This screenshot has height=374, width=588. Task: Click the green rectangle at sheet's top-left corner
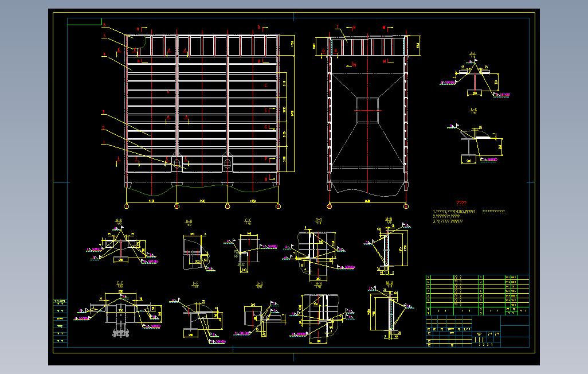tap(84, 21)
